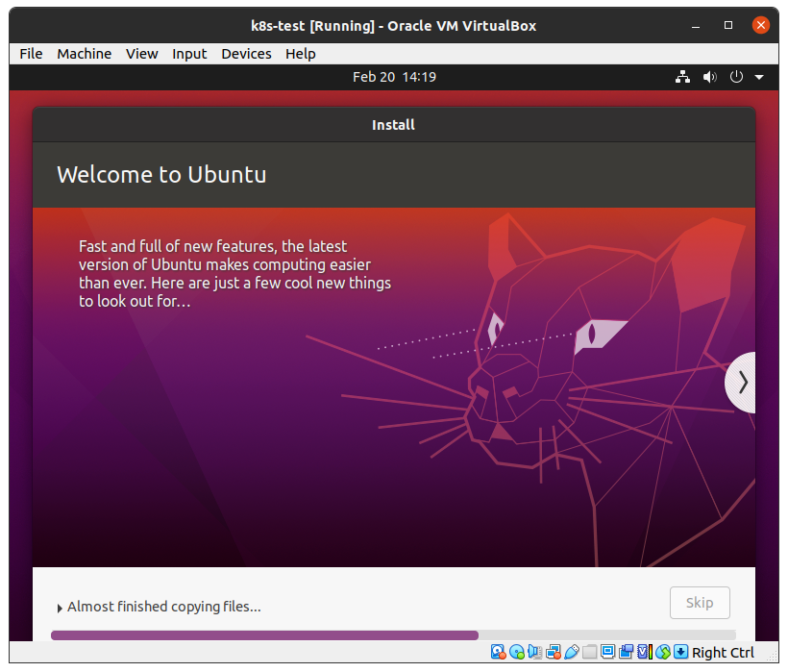Close the VirtualBox window
Viewport: 788px width, 672px height.
tap(761, 25)
